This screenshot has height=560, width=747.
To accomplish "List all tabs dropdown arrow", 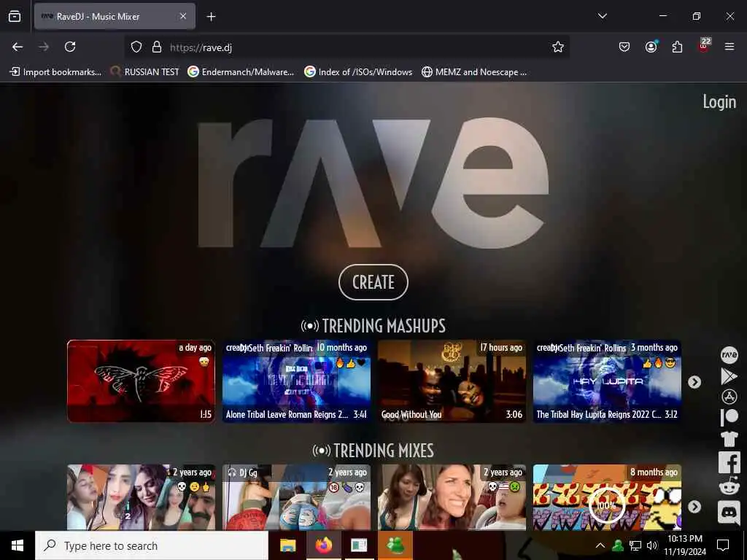I will (x=602, y=16).
